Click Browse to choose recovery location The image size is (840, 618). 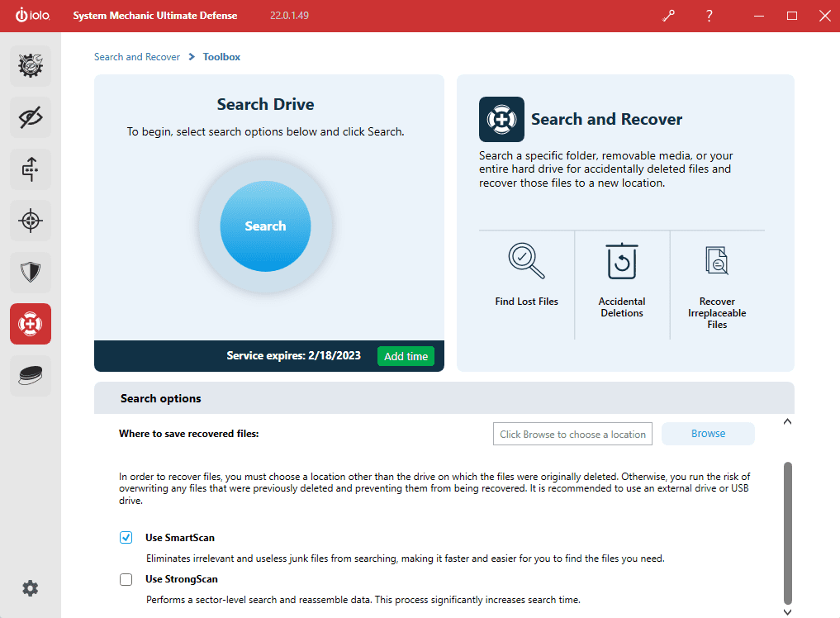click(707, 433)
